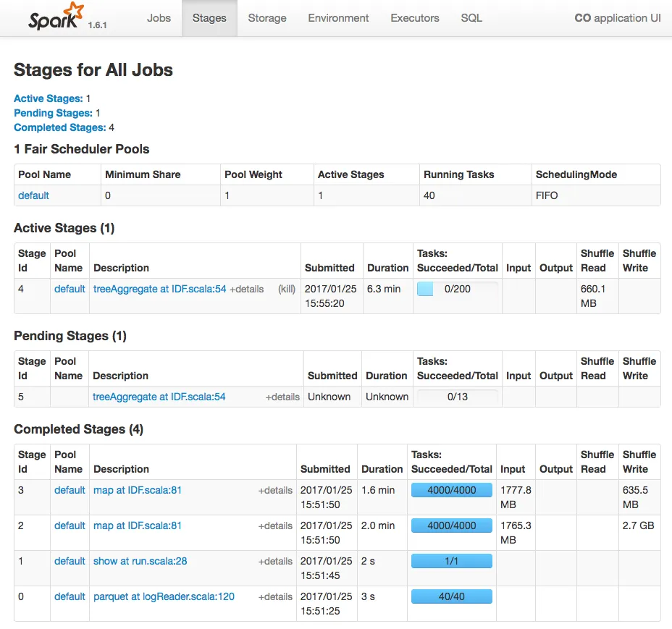Viewport: 672px width, 629px height.
Task: Expand +details for pending stage 5
Action: tap(282, 397)
